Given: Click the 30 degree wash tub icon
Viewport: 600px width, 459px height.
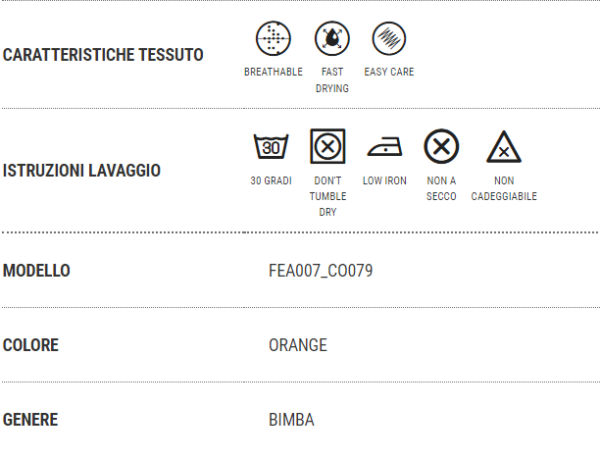Looking at the screenshot, I should point(271,146).
